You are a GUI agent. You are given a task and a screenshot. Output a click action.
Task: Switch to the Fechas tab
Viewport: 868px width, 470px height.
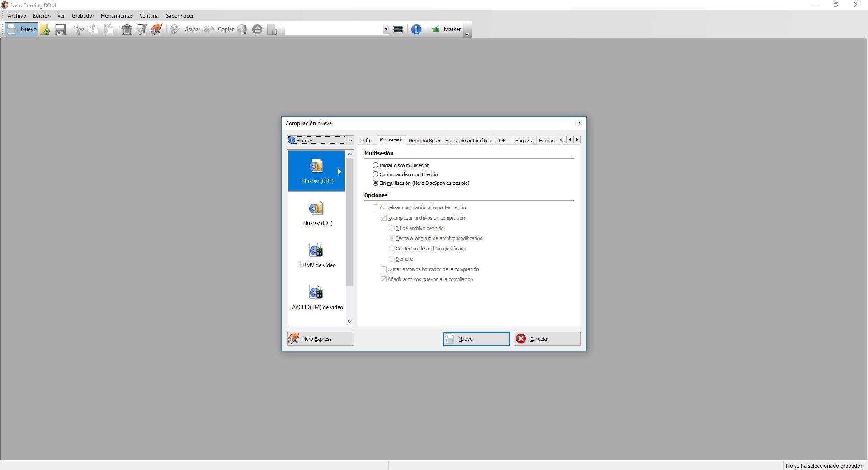(x=547, y=141)
